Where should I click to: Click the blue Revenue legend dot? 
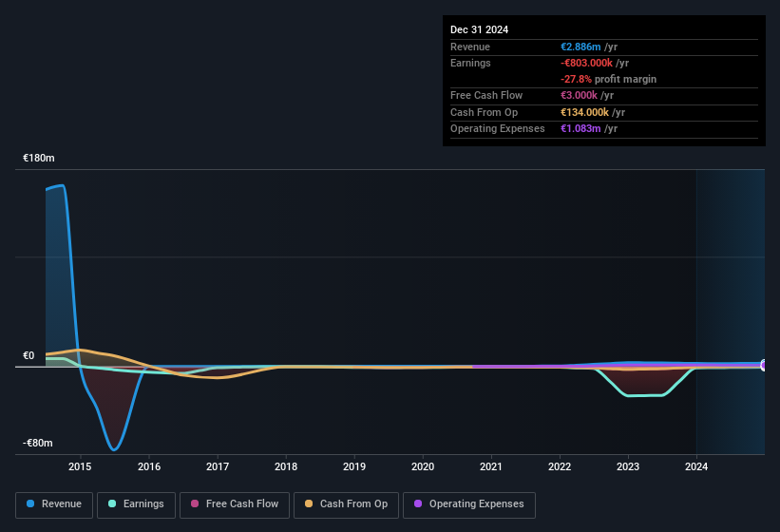click(30, 503)
